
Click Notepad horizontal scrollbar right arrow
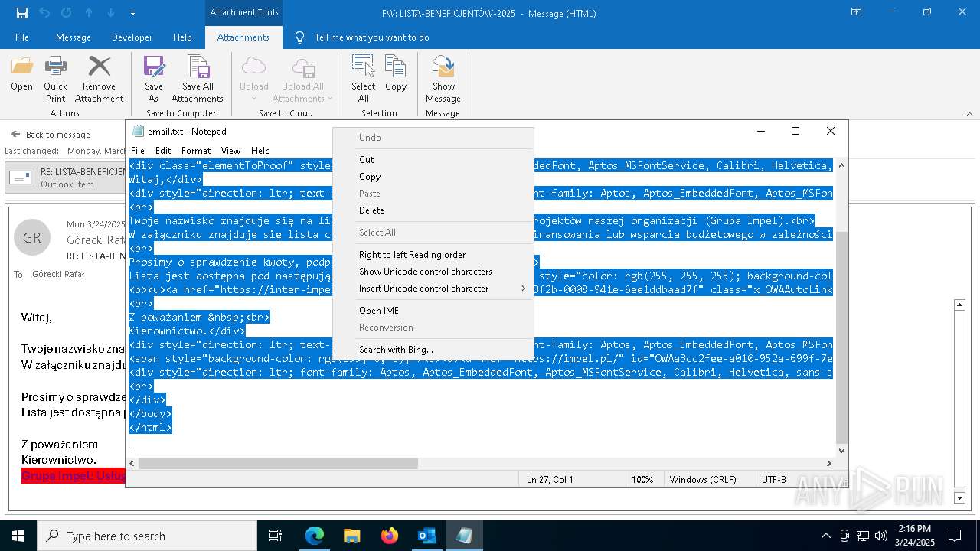(x=828, y=463)
